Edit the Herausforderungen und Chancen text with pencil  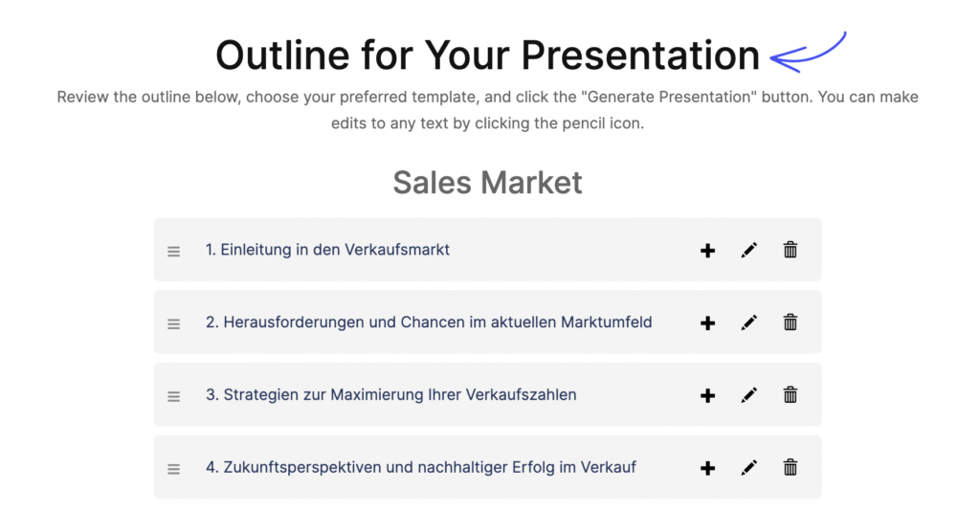click(748, 322)
